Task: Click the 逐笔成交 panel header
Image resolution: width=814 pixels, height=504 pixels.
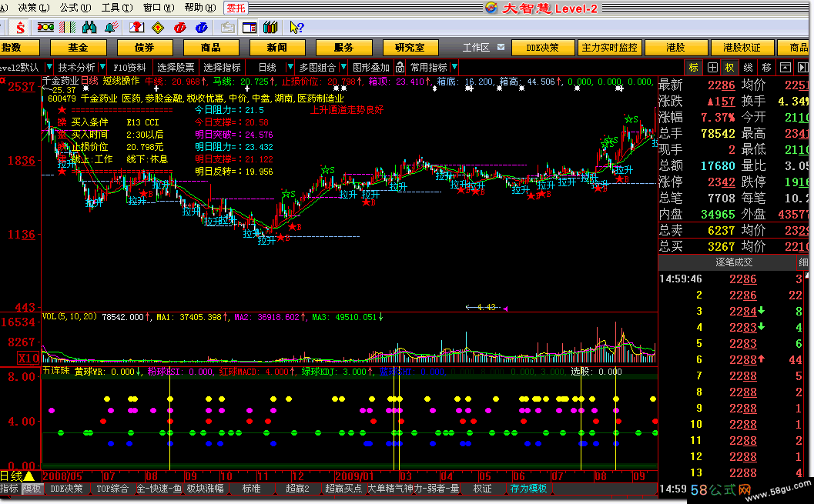Action: (x=734, y=262)
